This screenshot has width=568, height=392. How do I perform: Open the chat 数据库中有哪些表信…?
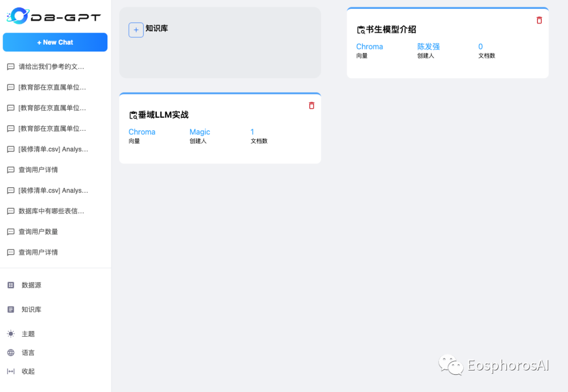pos(52,211)
